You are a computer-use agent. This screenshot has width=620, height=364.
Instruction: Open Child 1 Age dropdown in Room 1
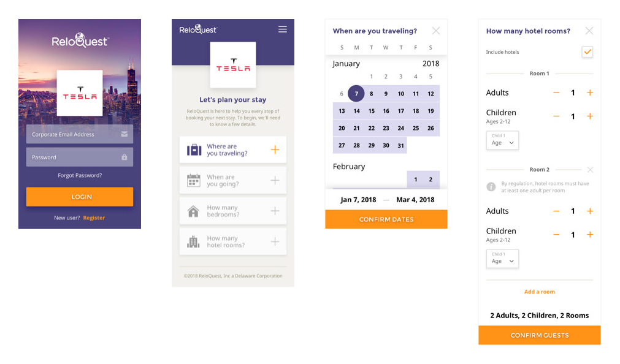502,140
